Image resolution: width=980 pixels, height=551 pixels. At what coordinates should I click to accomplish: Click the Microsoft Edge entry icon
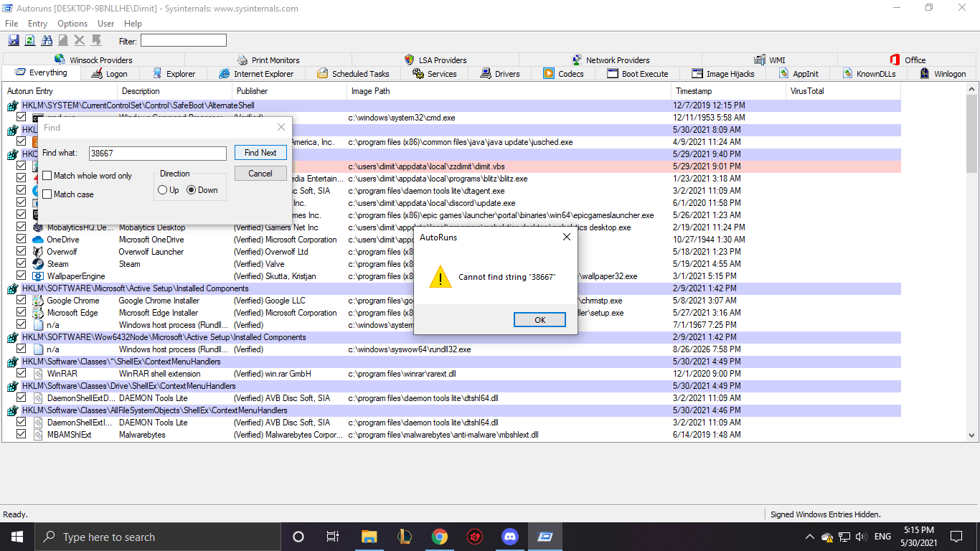pyautogui.click(x=39, y=313)
